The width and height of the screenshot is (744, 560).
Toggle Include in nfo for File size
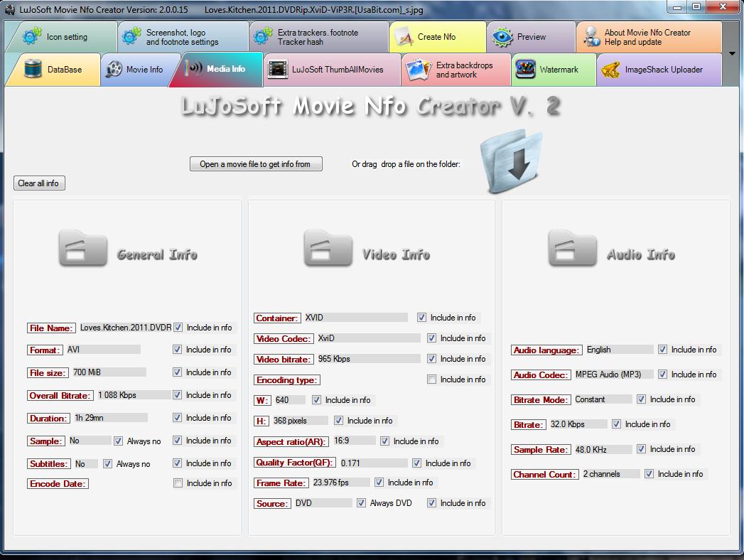point(177,372)
